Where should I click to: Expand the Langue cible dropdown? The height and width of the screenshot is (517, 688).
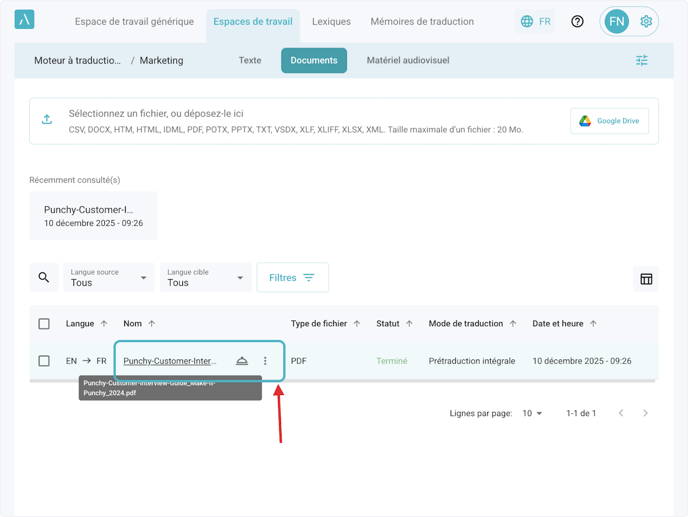click(x=205, y=278)
